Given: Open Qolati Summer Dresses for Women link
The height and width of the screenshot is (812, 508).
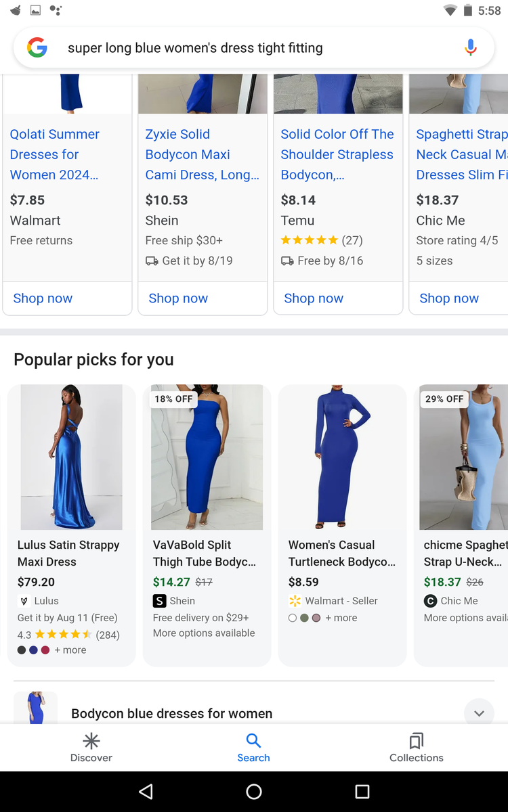Looking at the screenshot, I should (x=55, y=154).
